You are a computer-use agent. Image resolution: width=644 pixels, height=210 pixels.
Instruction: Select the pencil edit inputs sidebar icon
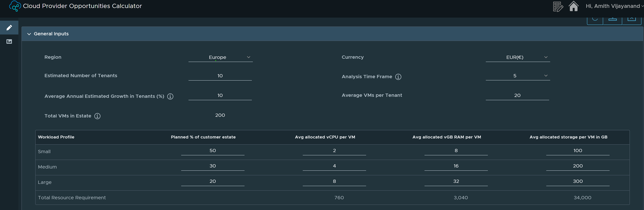(x=9, y=28)
